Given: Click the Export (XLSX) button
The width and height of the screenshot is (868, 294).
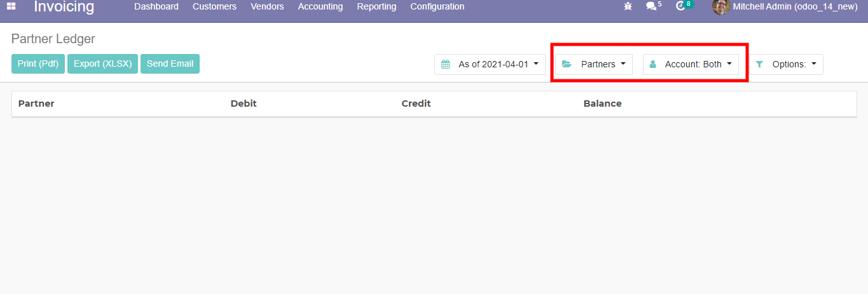Looking at the screenshot, I should coord(102,63).
